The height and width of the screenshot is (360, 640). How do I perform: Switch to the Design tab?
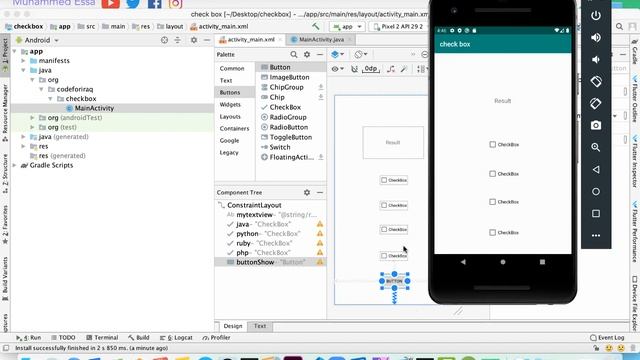click(x=233, y=326)
